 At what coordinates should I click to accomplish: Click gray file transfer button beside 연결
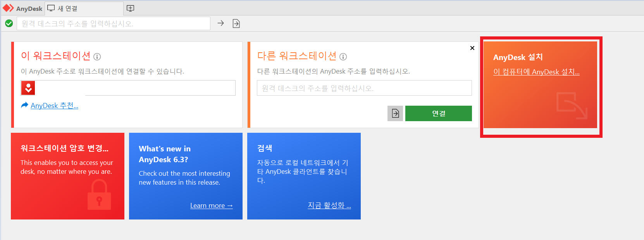pos(395,113)
